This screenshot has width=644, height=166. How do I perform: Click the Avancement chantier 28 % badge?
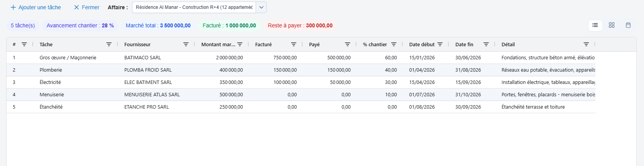point(80,25)
